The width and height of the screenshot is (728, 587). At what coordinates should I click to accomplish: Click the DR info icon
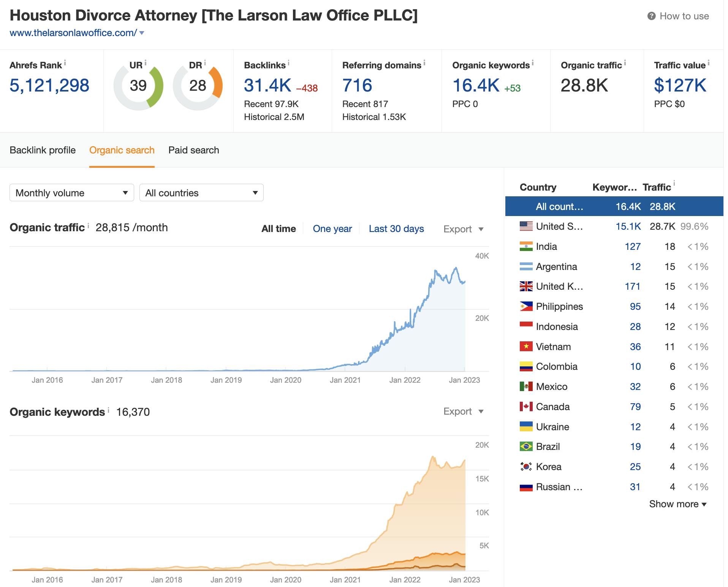205,63
